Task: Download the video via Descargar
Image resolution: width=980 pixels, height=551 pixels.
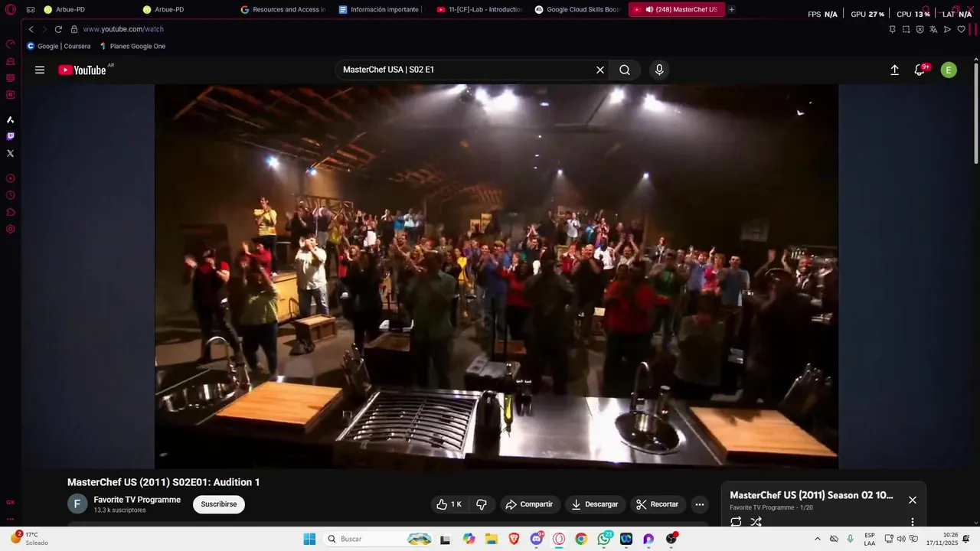Action: point(596,504)
